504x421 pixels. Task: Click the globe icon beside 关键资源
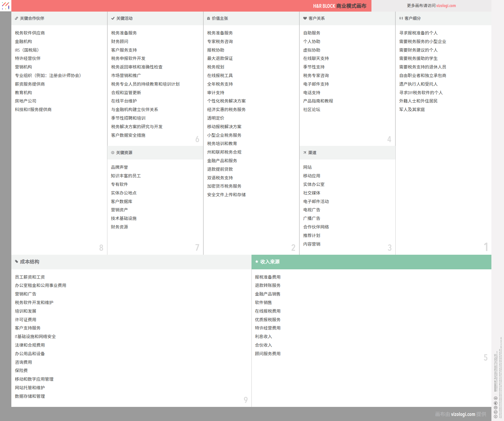coord(113,153)
